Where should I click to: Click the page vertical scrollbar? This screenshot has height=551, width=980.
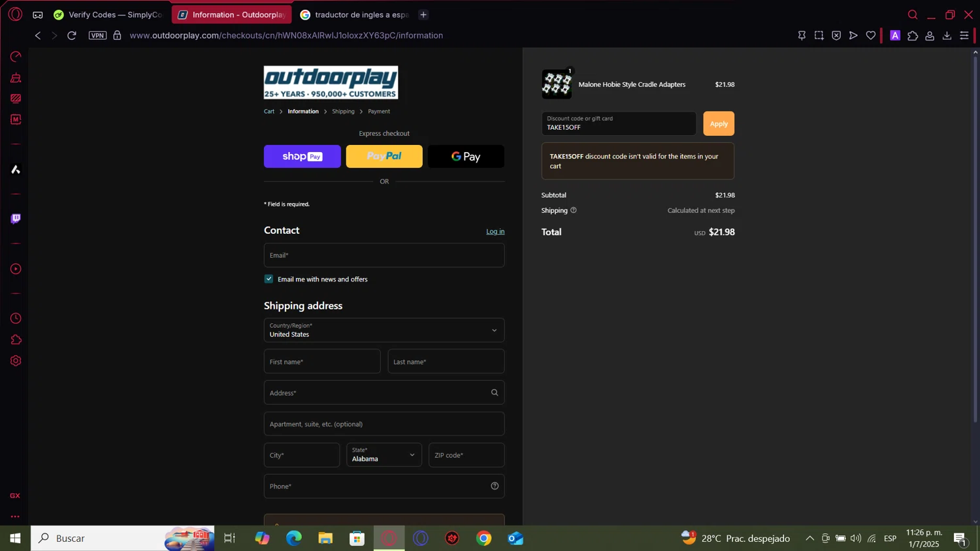(976, 238)
